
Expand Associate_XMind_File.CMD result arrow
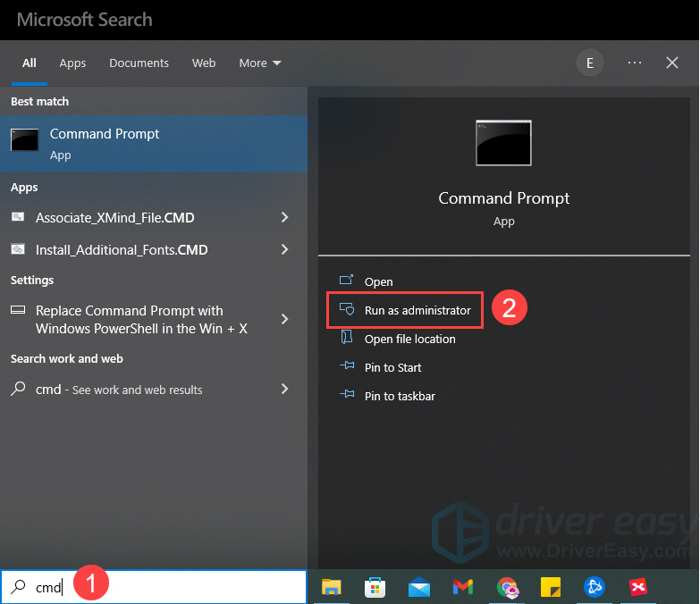(x=284, y=217)
